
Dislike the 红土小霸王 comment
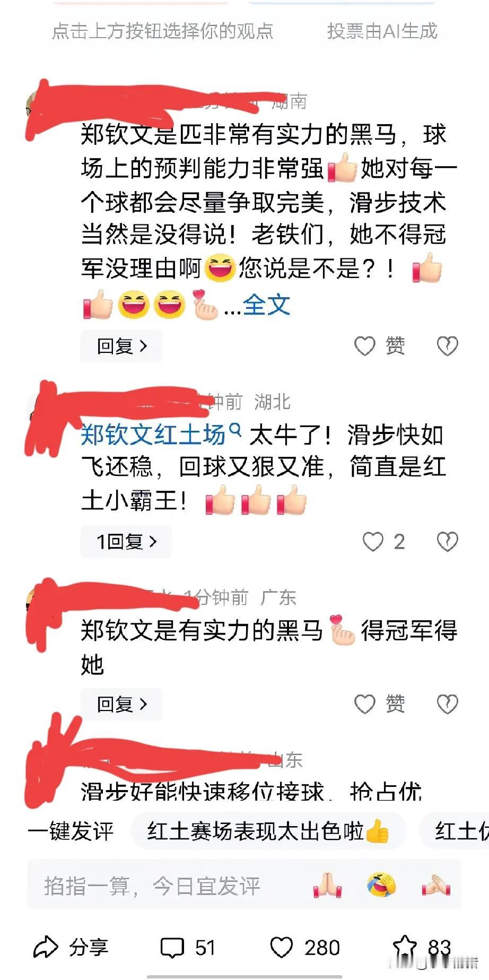pos(447,542)
